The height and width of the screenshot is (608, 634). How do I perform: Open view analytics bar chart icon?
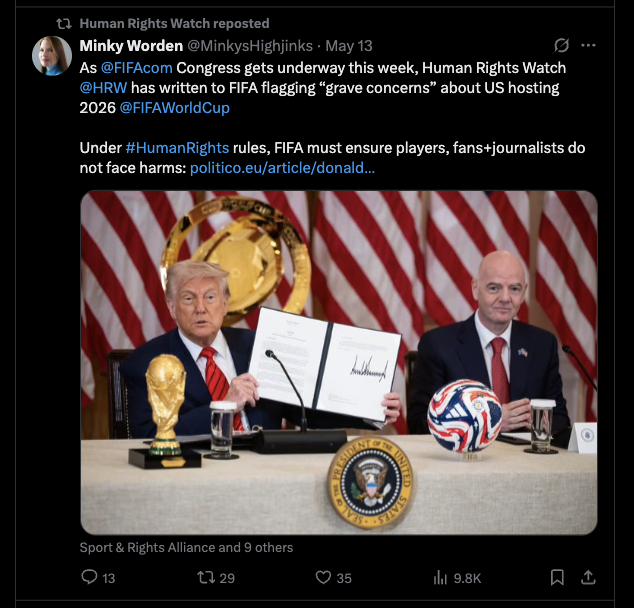coord(440,578)
